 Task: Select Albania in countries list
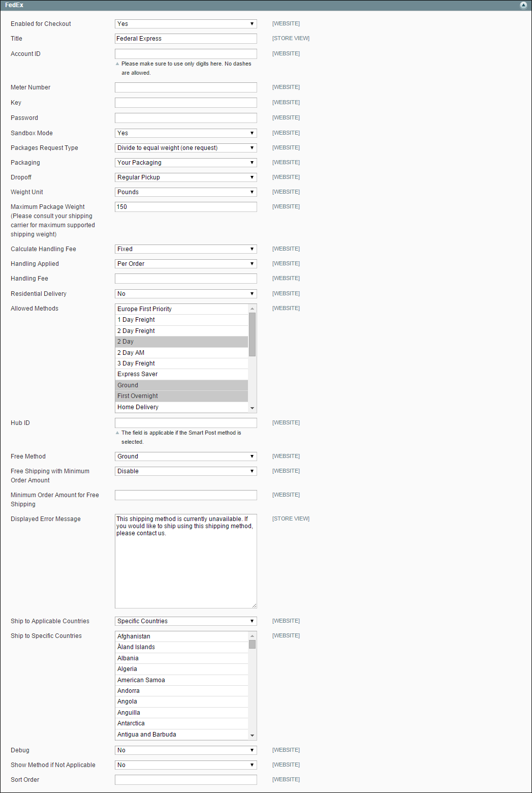click(x=181, y=658)
